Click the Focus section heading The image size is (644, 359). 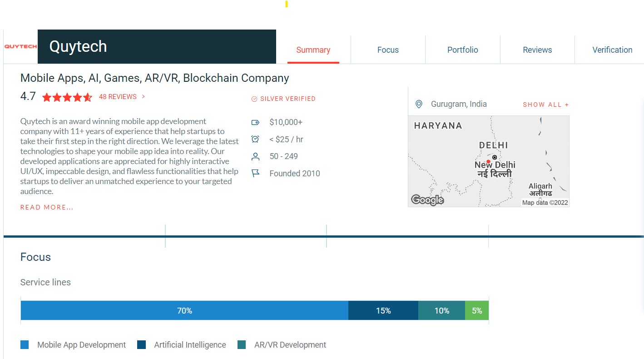(35, 257)
